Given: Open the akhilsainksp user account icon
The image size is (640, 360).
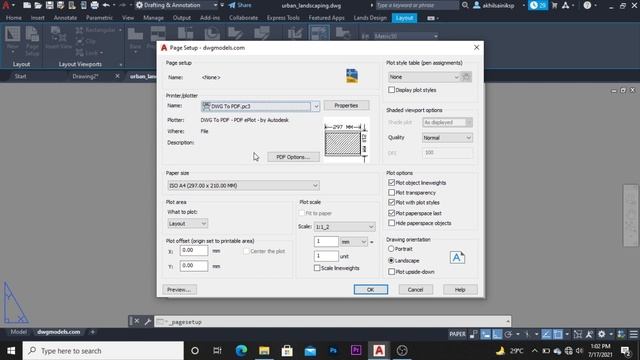Looking at the screenshot, I should 476,5.
